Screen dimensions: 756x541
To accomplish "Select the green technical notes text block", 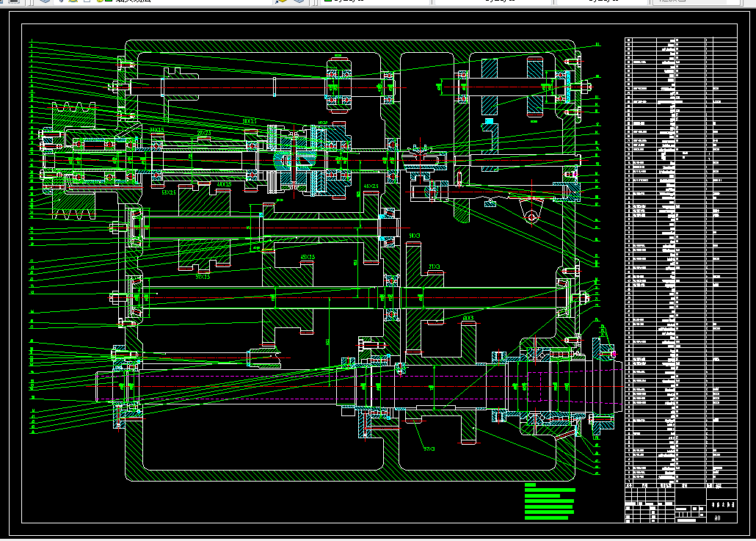I will coord(550,501).
